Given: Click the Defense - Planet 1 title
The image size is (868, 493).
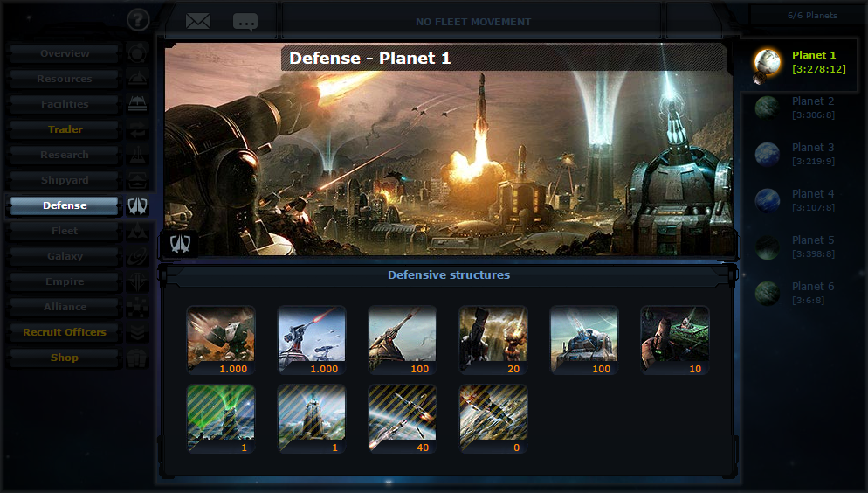Looking at the screenshot, I should (369, 59).
